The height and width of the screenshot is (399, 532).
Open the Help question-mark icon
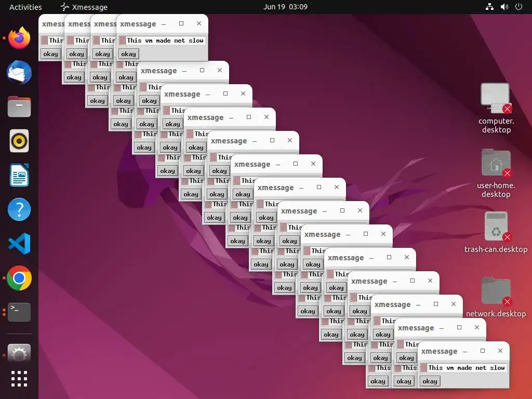[19, 209]
